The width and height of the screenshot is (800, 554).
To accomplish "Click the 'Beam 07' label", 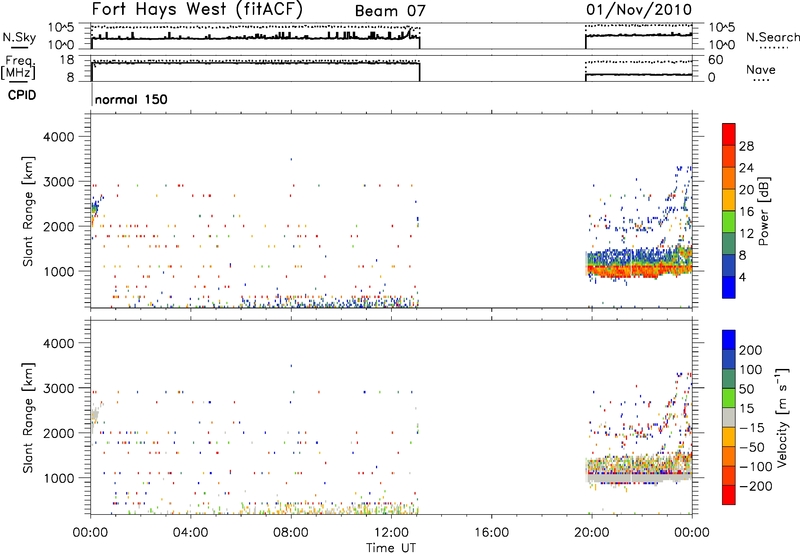I will click(390, 11).
